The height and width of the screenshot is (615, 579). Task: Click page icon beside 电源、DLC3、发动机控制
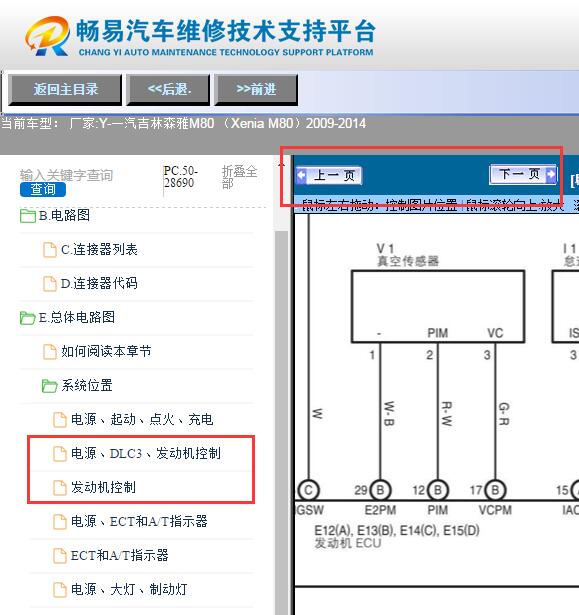tap(60, 454)
